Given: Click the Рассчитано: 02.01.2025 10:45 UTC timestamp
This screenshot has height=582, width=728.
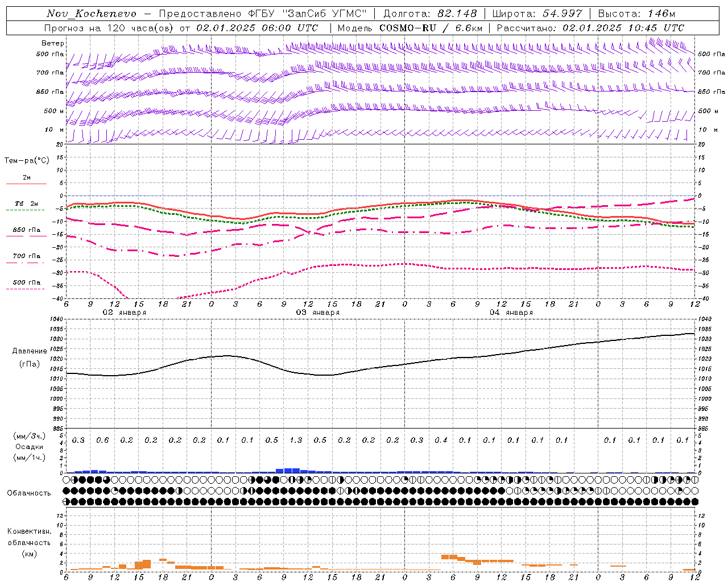Looking at the screenshot, I should point(590,28).
